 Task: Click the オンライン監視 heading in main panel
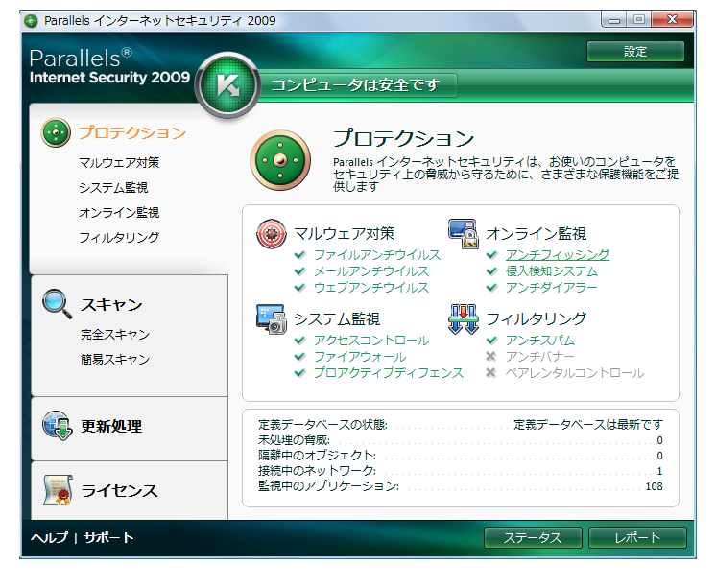tap(537, 233)
